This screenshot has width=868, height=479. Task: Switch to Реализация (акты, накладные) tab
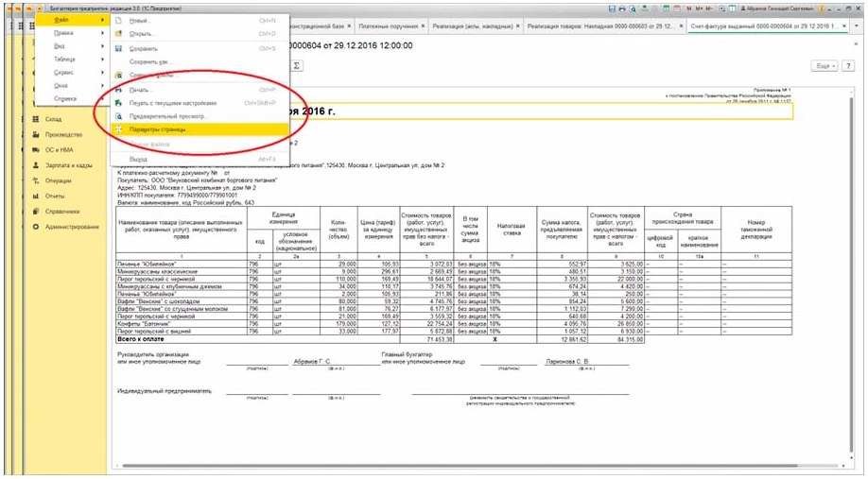tap(474, 26)
